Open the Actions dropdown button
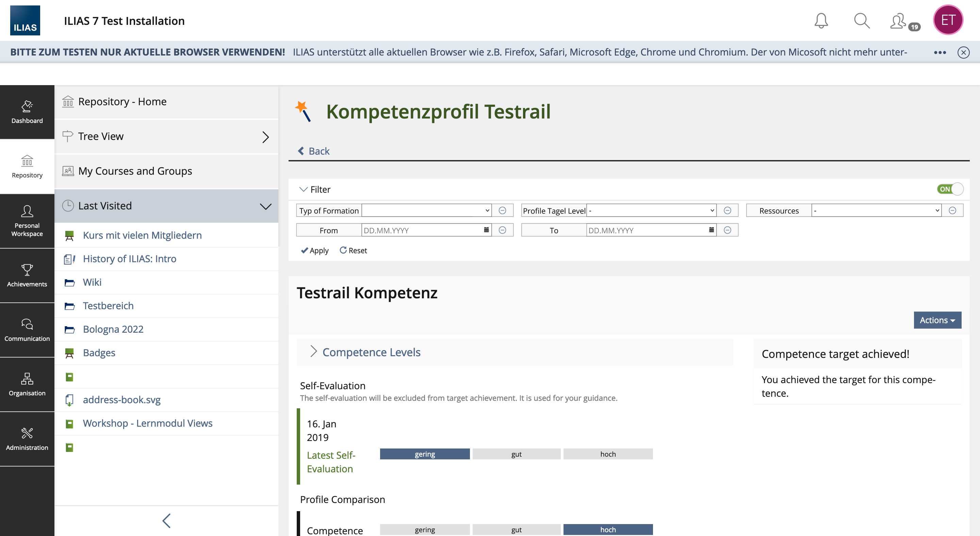The width and height of the screenshot is (980, 536). click(x=937, y=320)
